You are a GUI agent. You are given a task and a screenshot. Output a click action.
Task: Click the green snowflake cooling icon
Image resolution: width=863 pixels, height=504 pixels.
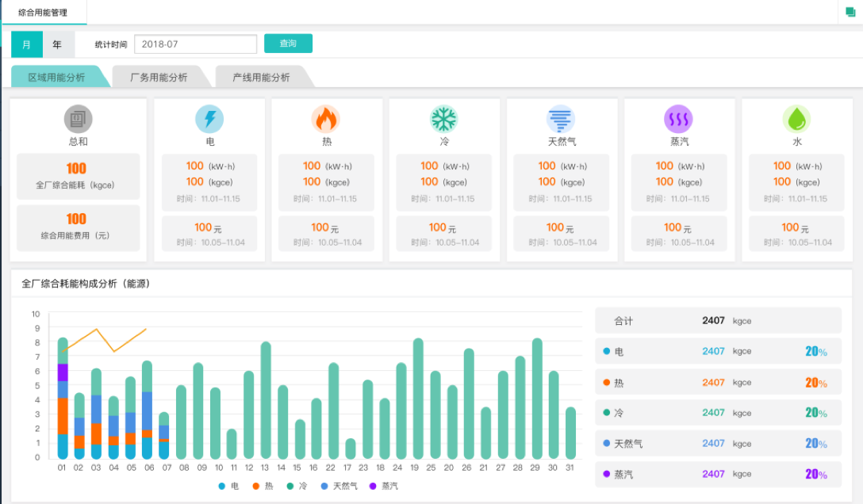coord(444,120)
